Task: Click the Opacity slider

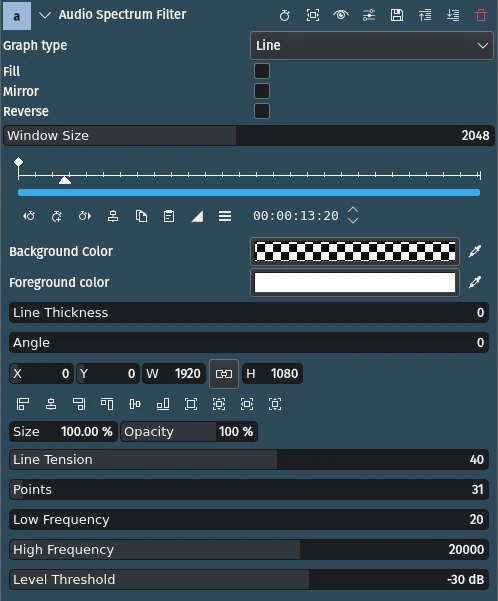Action: click(189, 432)
